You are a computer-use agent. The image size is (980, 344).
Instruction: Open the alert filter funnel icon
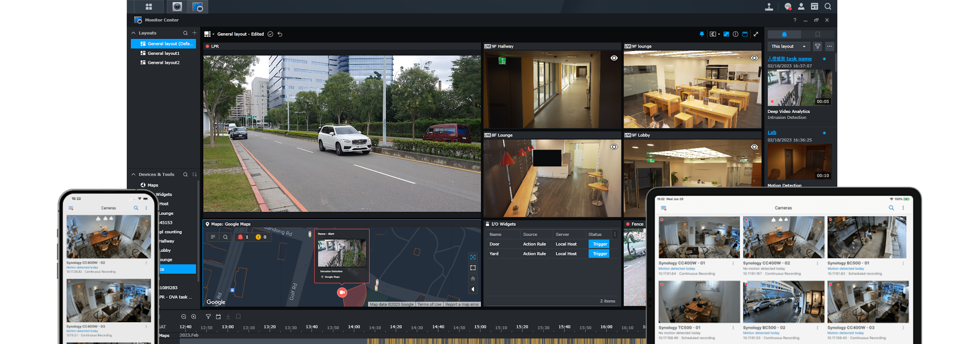pyautogui.click(x=818, y=46)
